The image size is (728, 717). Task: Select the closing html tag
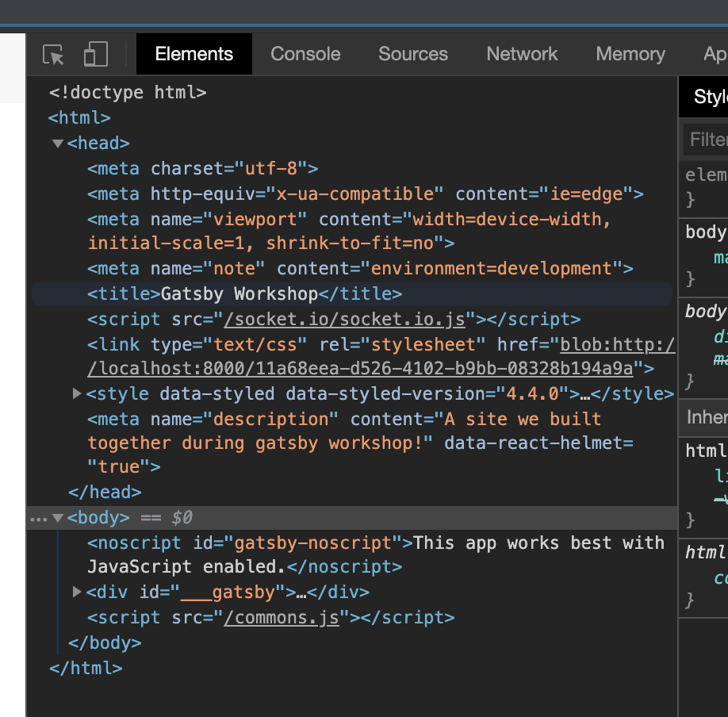click(86, 669)
